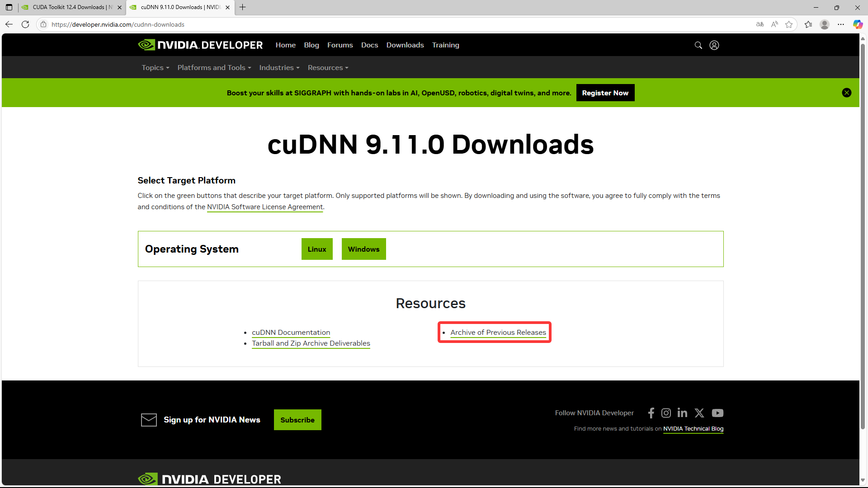The width and height of the screenshot is (868, 488).
Task: Click the Subscribe button
Action: coord(297,420)
